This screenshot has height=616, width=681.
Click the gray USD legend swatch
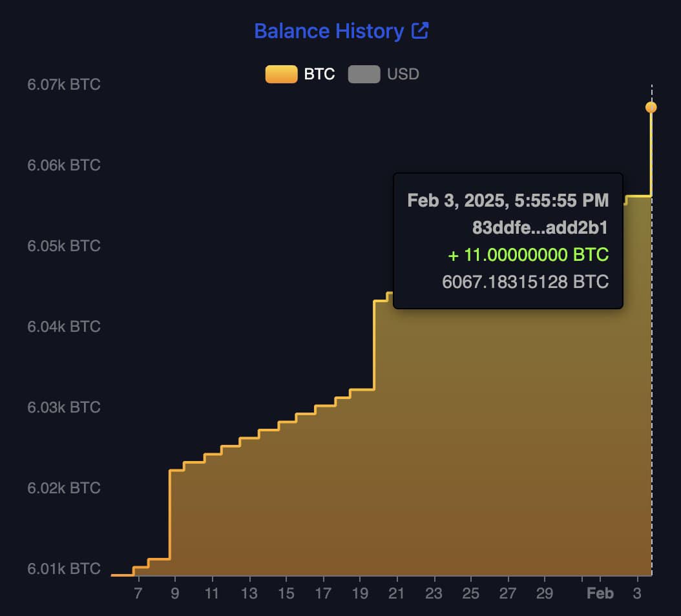coord(364,75)
